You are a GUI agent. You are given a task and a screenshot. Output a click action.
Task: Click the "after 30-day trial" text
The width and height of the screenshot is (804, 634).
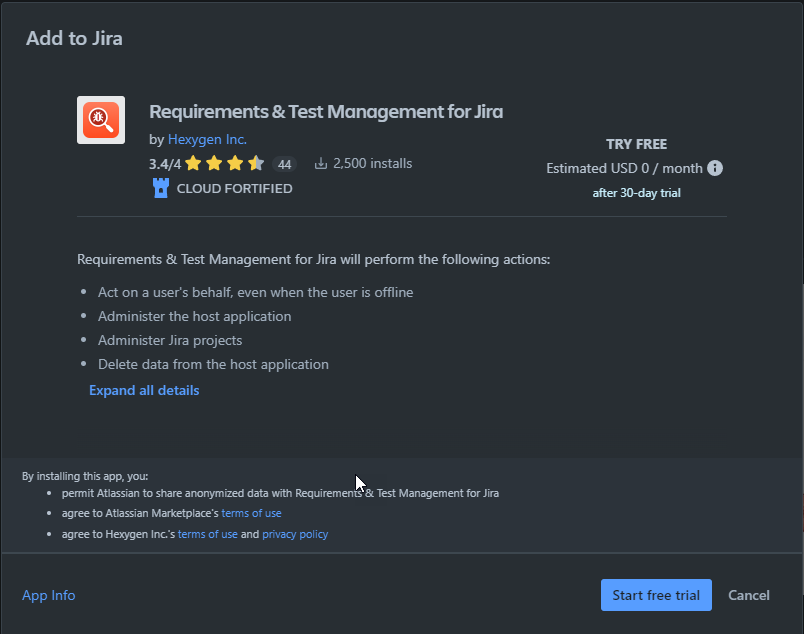point(636,193)
